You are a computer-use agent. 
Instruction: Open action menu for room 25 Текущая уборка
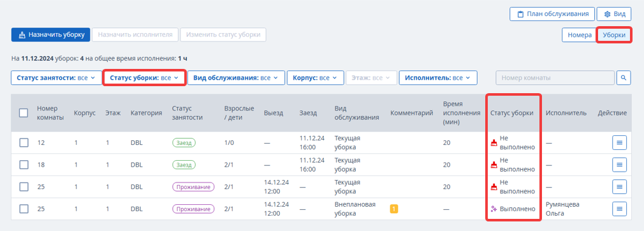point(619,187)
